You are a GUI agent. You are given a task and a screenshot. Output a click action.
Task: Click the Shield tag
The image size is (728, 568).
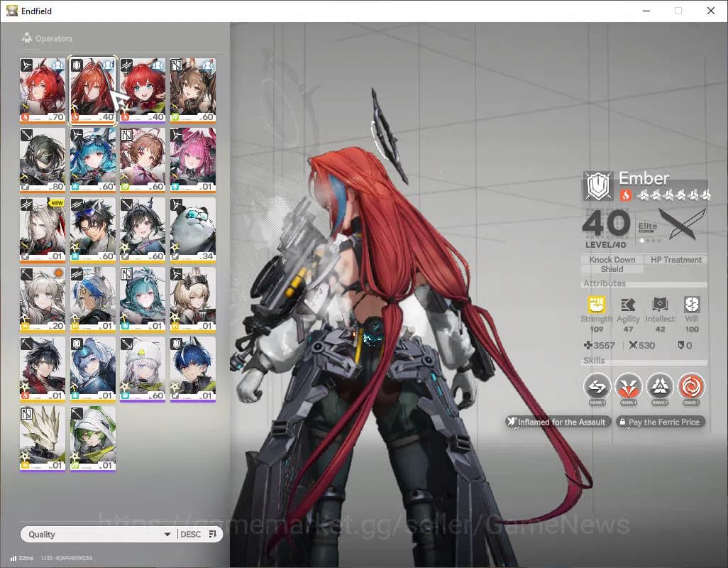point(612,269)
